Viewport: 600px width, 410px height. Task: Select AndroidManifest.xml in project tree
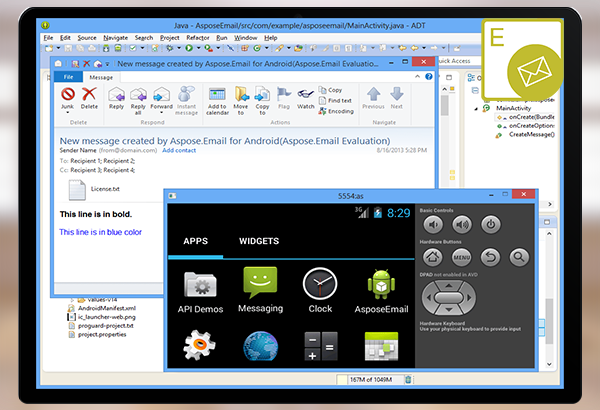102,308
